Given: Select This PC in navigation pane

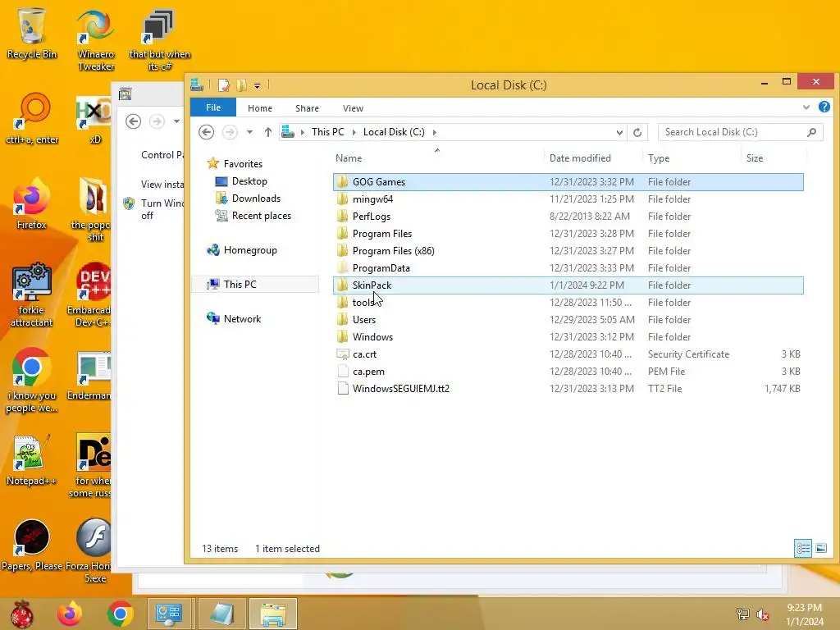Looking at the screenshot, I should tap(255, 285).
